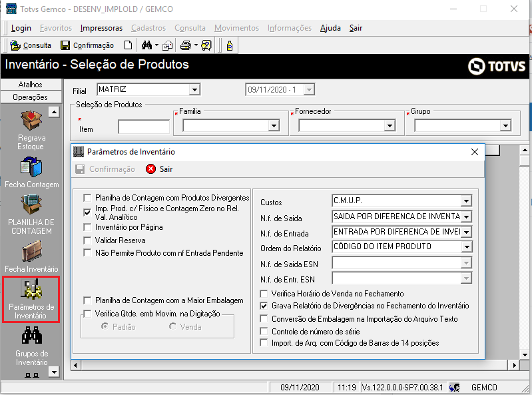Click the Parâmetros de Inventário dialog title icon

point(79,152)
